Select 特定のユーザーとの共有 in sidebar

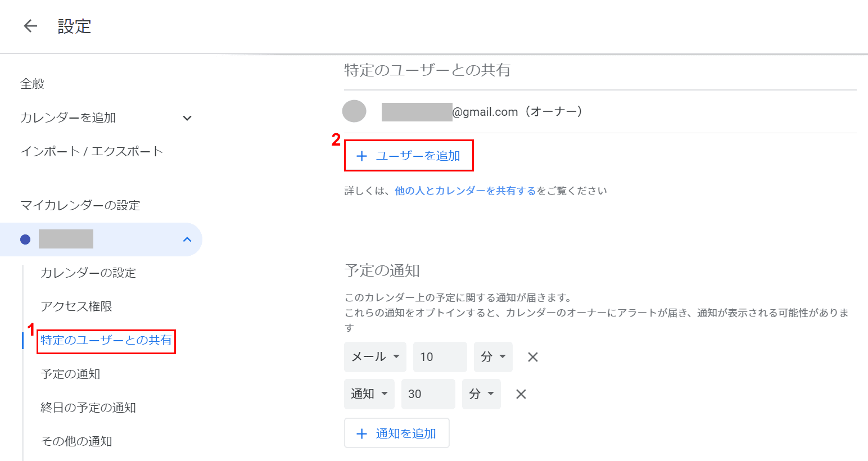click(106, 340)
